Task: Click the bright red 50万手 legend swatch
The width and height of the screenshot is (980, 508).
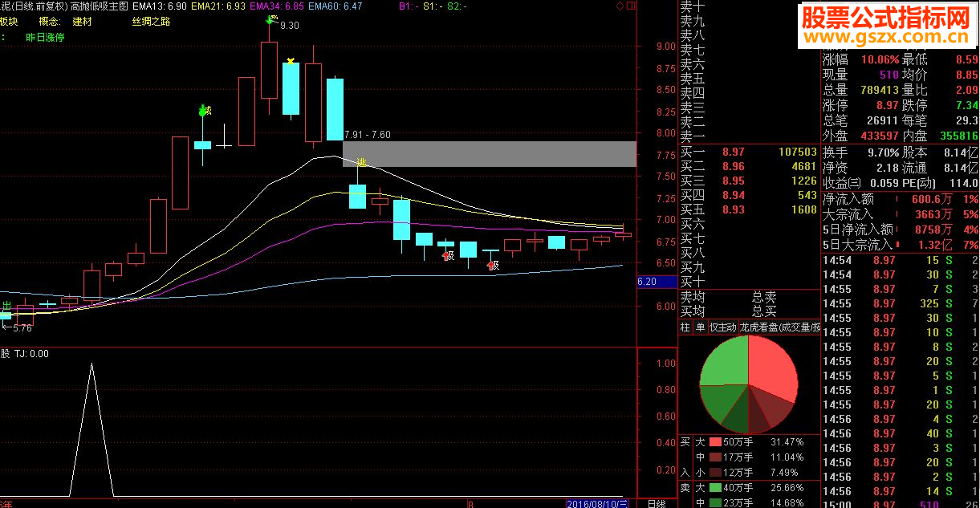Action: click(715, 442)
